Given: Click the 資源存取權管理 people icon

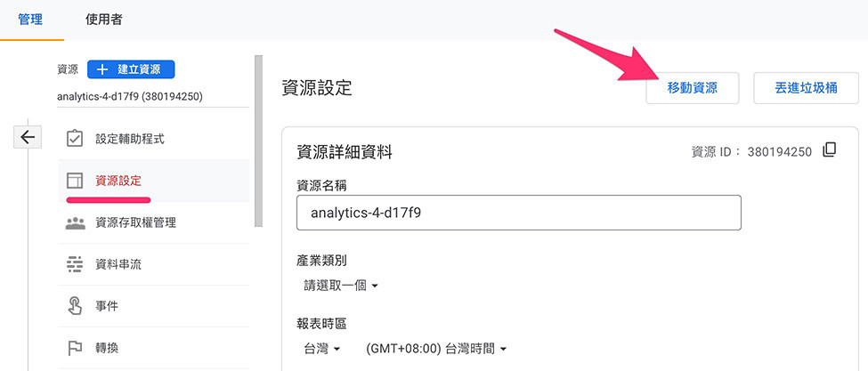Looking at the screenshot, I should 75,222.
